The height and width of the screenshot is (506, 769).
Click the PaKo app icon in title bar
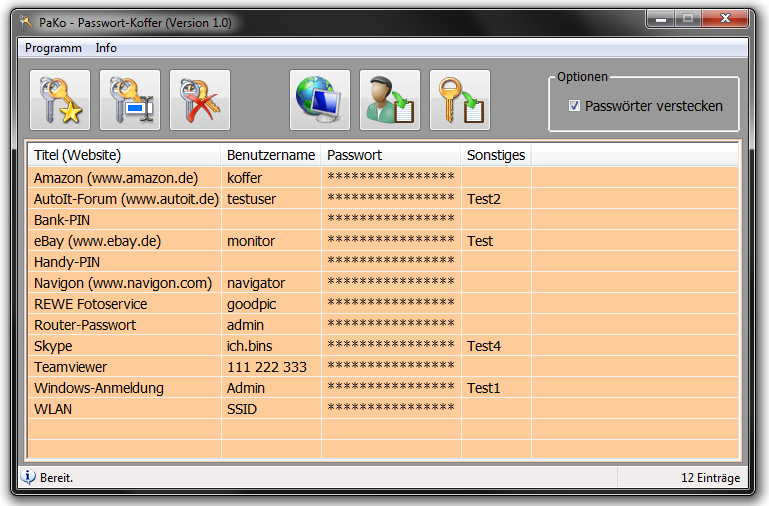point(27,21)
